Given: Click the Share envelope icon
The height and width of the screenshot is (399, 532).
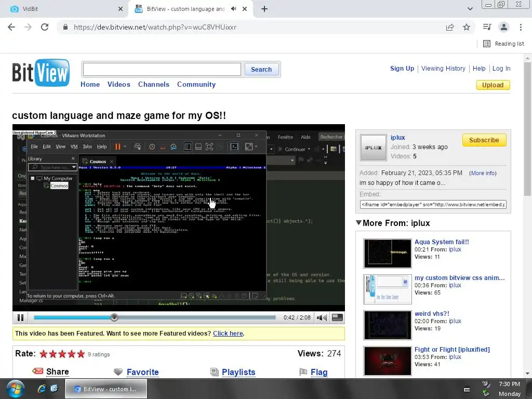Looking at the screenshot, I should coord(37,371).
